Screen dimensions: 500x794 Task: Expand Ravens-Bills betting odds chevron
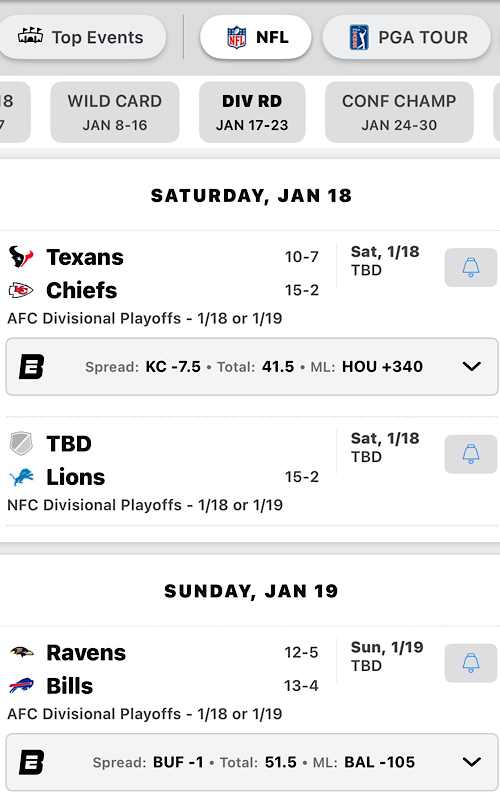pos(472,762)
